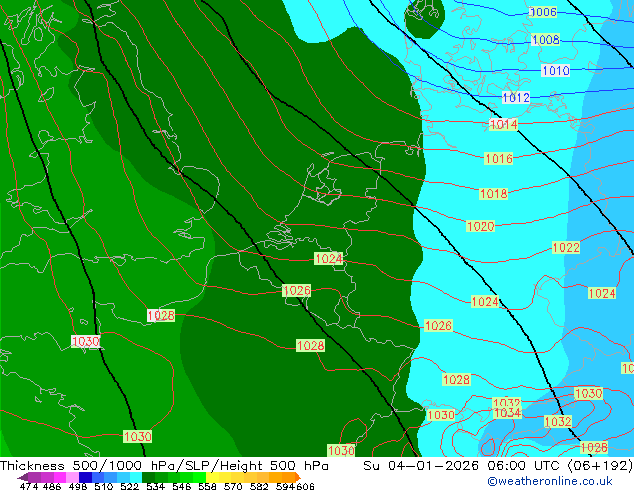Select the cyan legend swatch above 522

[136, 477]
